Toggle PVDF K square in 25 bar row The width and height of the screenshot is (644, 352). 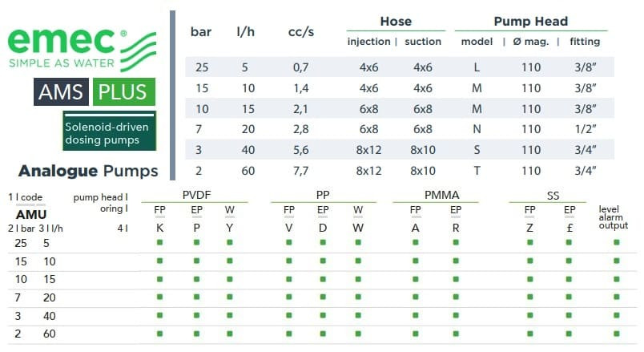[x=159, y=242]
